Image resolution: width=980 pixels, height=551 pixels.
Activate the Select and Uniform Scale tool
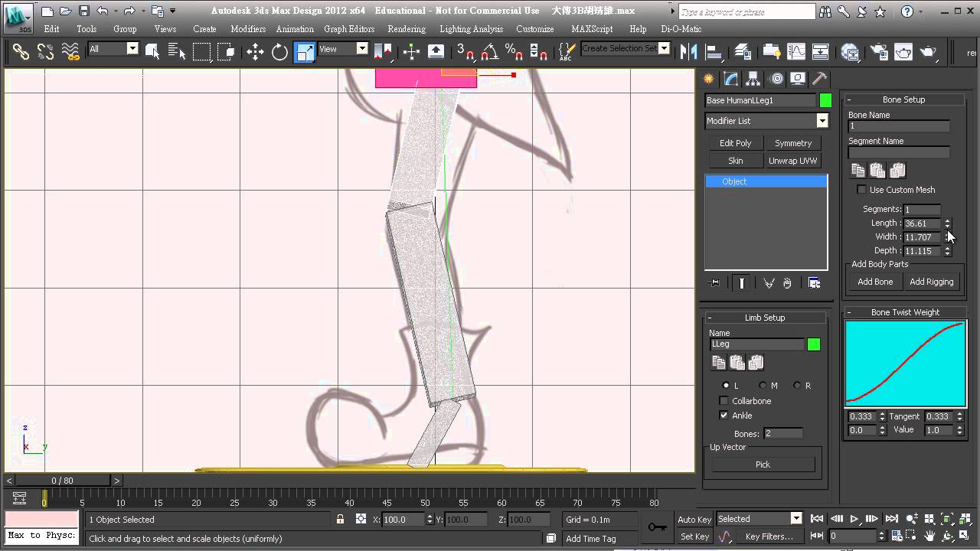pyautogui.click(x=305, y=52)
